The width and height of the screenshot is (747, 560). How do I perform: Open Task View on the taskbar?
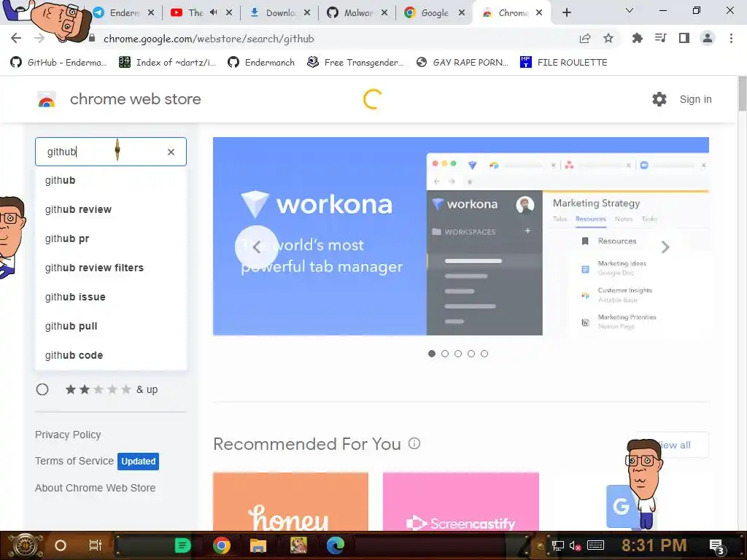coord(96,545)
